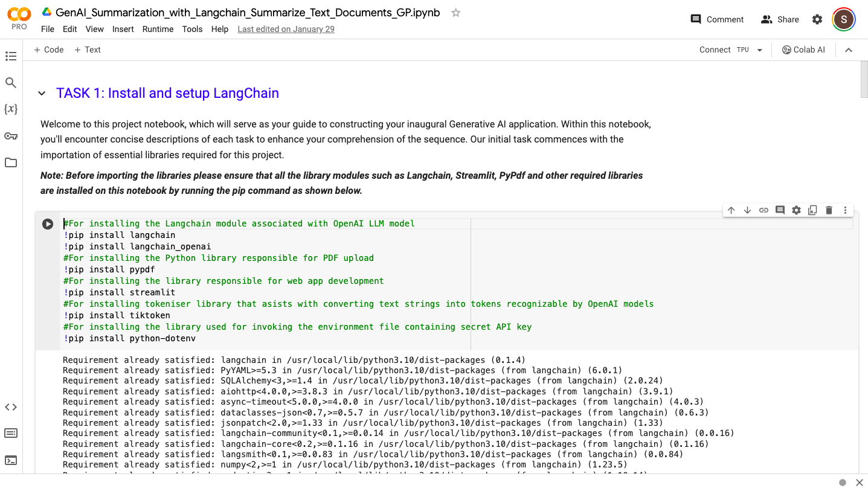The image size is (868, 491).
Task: Delete the selected cell
Action: click(x=829, y=210)
